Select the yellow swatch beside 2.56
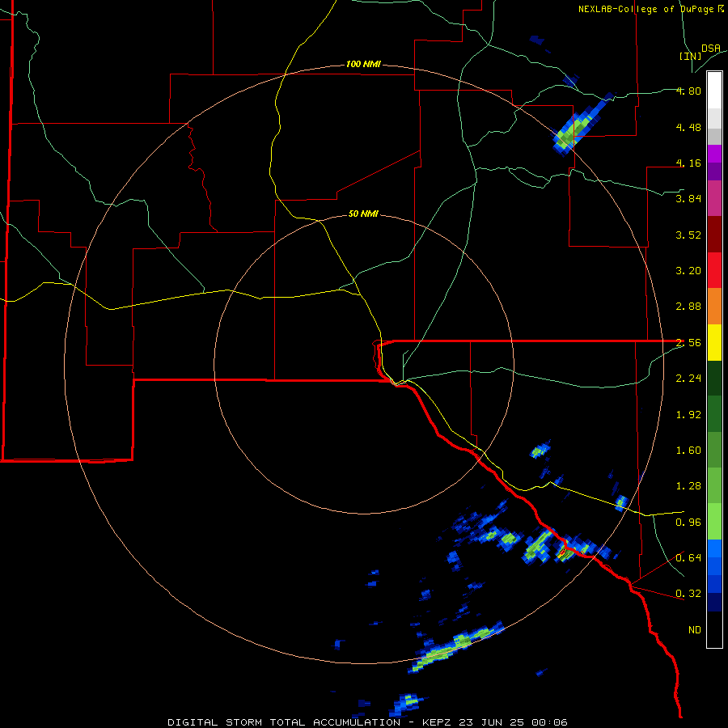 (x=714, y=342)
